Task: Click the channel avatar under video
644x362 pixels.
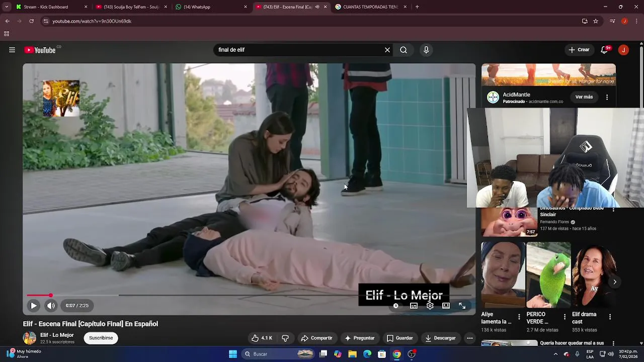Action: point(30,338)
